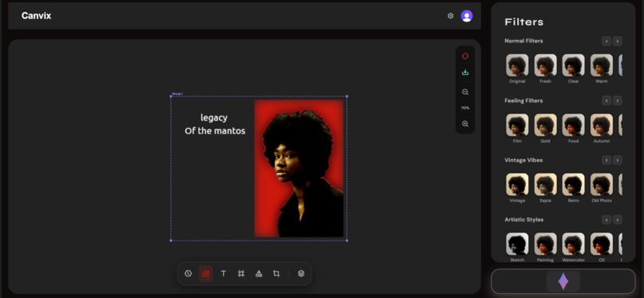Apply the Painting style
Image resolution: width=644 pixels, height=298 pixels.
pyautogui.click(x=546, y=244)
